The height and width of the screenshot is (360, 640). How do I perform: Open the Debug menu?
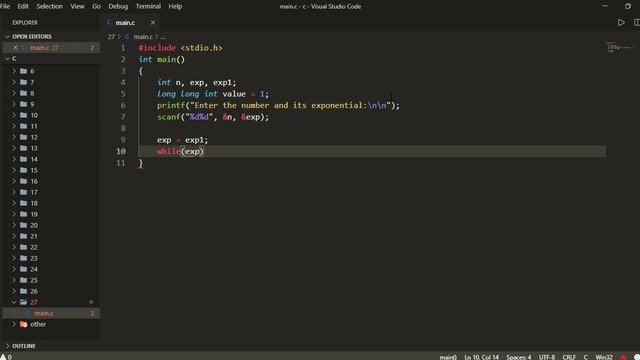pos(118,6)
